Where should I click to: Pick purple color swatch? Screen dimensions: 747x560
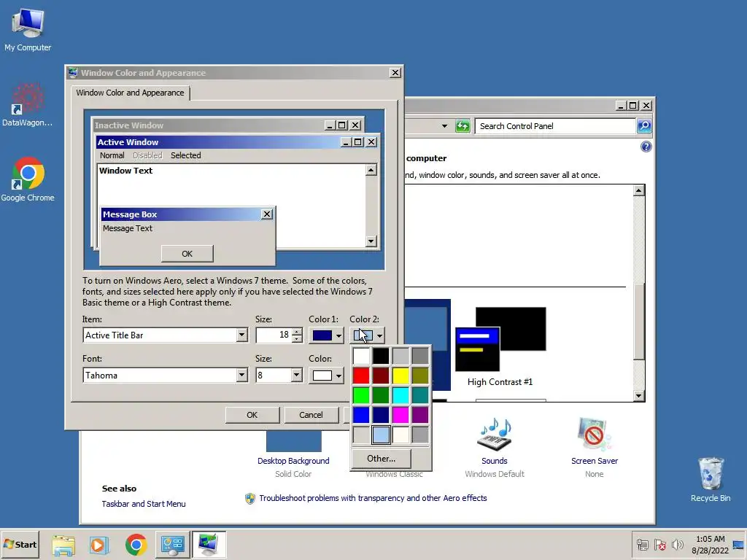pyautogui.click(x=420, y=415)
